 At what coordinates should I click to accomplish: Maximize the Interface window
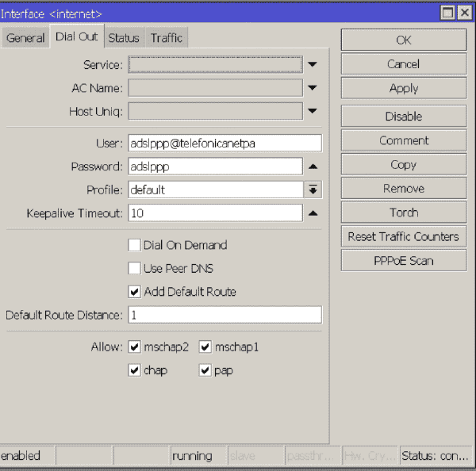pyautogui.click(x=447, y=13)
